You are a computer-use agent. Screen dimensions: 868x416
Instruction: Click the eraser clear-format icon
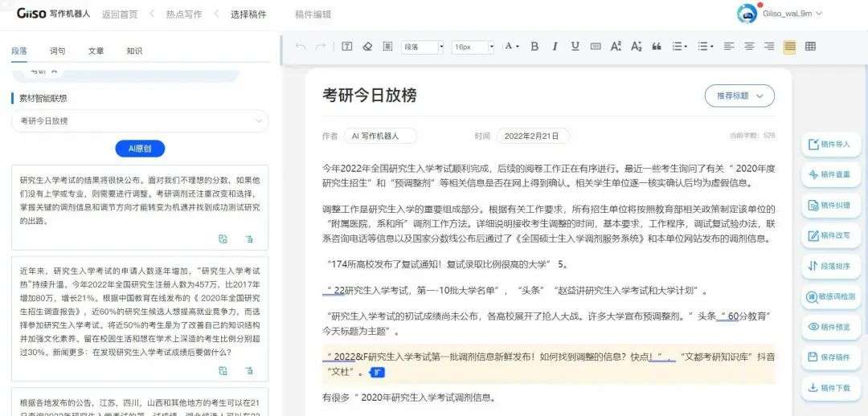pyautogui.click(x=367, y=47)
